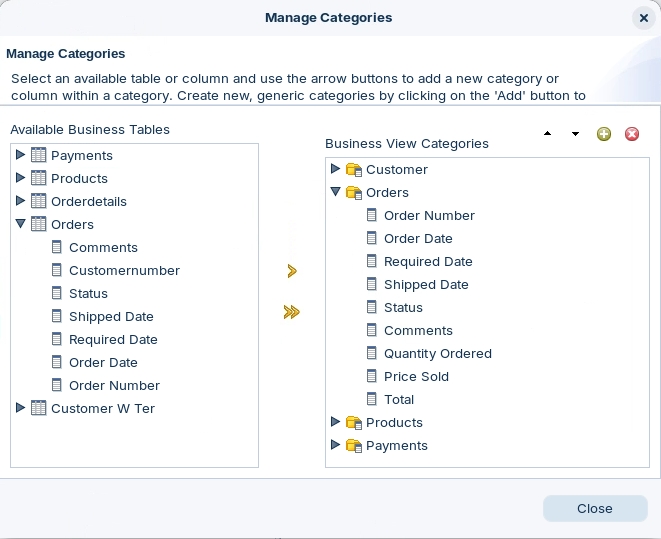
Task: Click the Payments table icon in Available Tables
Action: click(x=39, y=155)
